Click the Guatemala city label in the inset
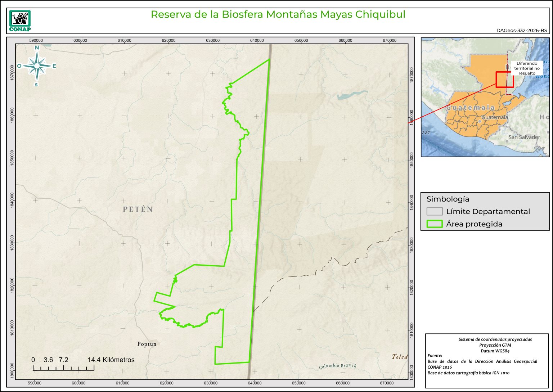553x392 pixels. coord(495,117)
